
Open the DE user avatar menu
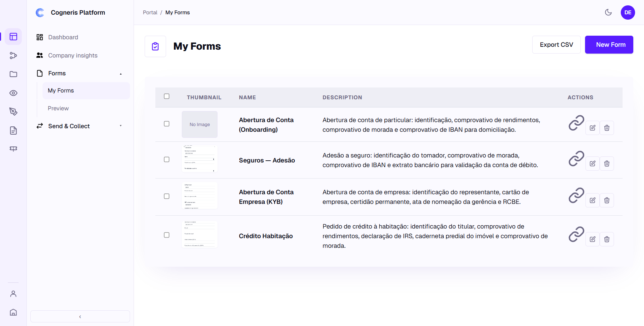tap(628, 12)
